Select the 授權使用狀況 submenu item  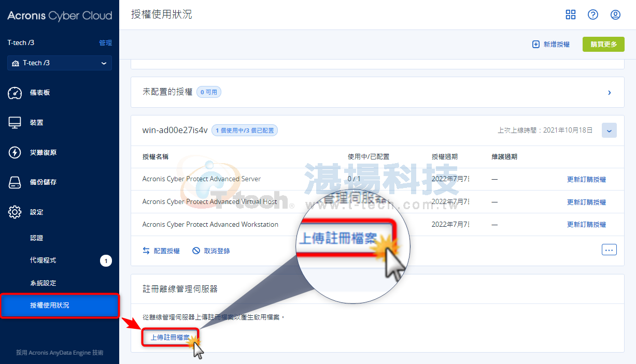click(x=60, y=305)
